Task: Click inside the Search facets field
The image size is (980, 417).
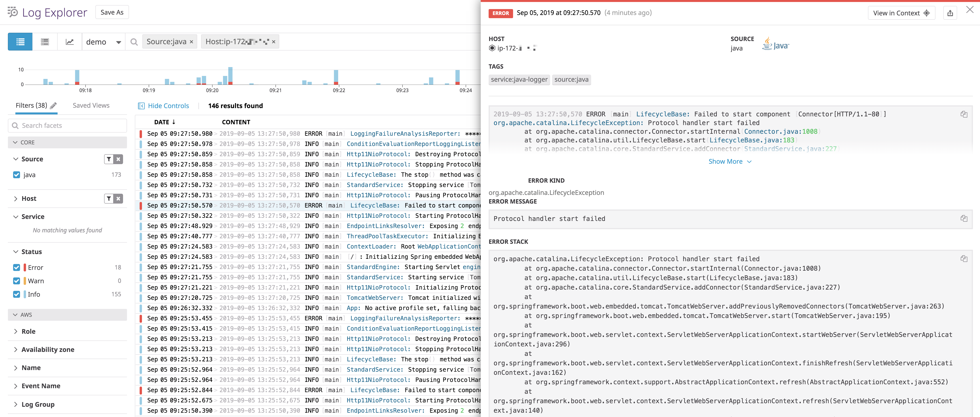Action: (x=67, y=125)
